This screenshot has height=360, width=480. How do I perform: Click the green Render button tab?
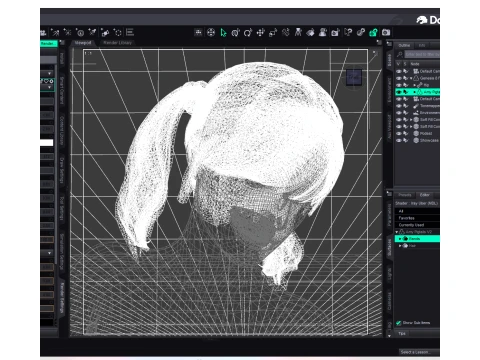49,43
